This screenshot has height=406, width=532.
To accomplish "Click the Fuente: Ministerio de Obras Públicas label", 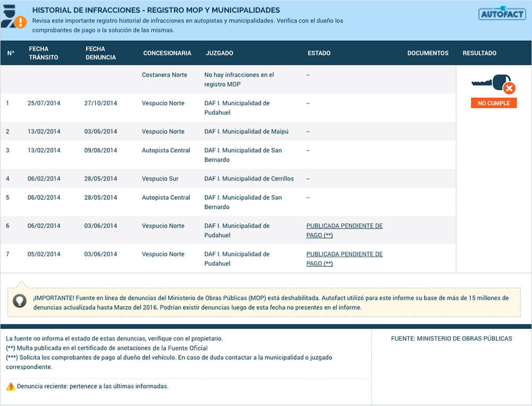I will 451,339.
